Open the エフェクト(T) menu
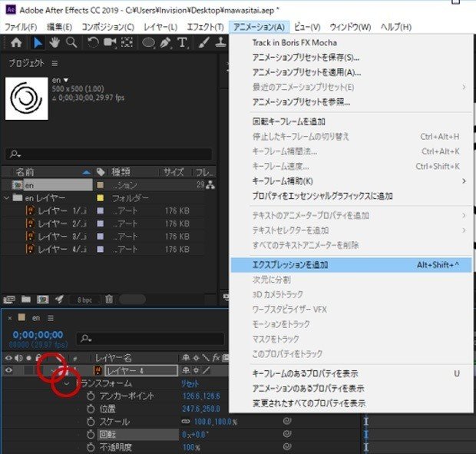Viewport: 476px width, 454px height. (206, 27)
